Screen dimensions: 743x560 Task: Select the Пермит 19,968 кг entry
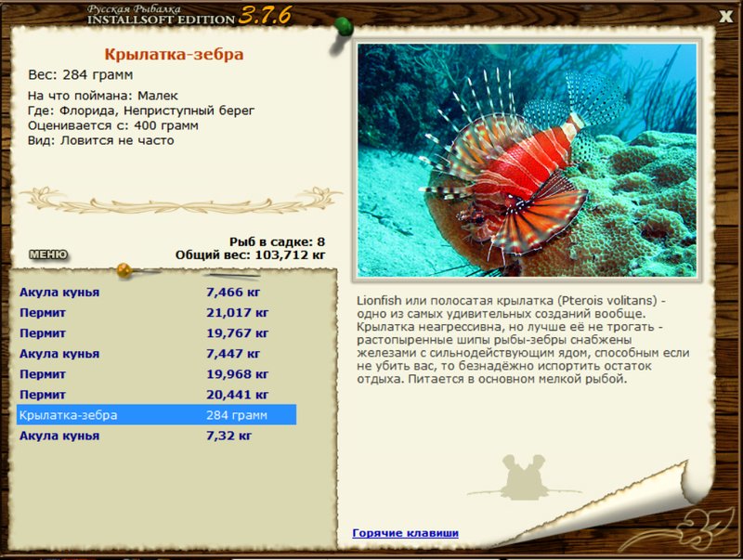pos(156,374)
